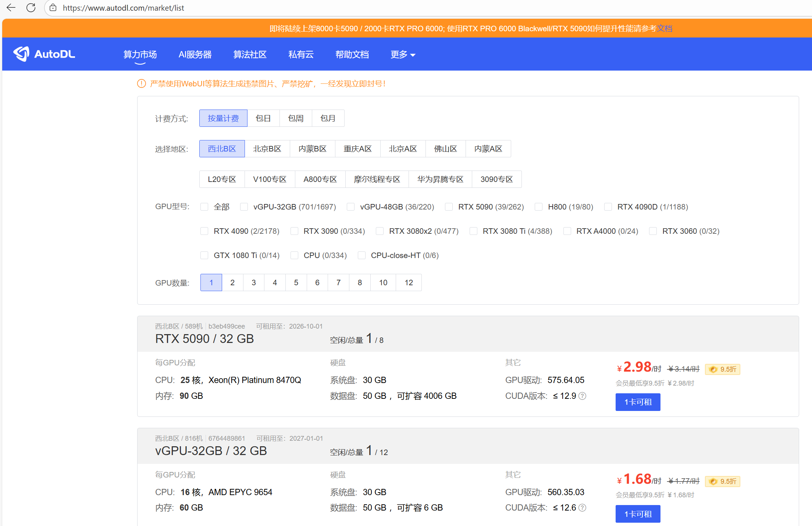Expand the 更多 dropdown in nav bar
This screenshot has width=812, height=526.
point(403,55)
